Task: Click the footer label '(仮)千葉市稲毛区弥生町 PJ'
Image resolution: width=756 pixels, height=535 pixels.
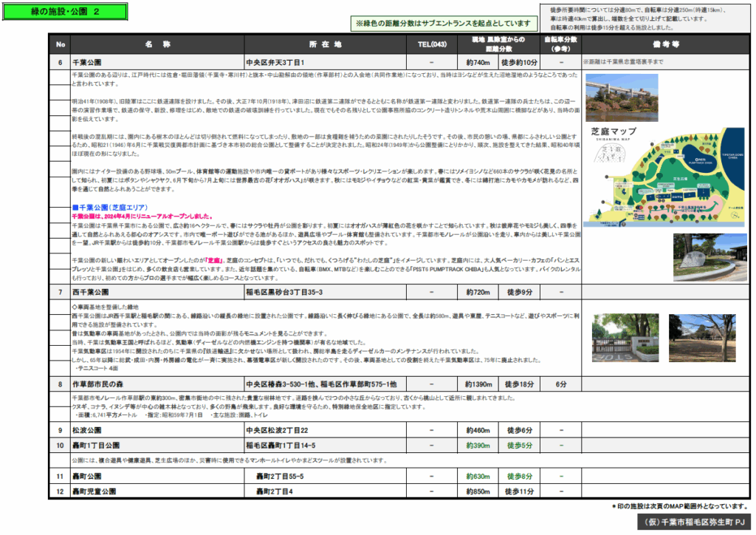Action: click(693, 522)
